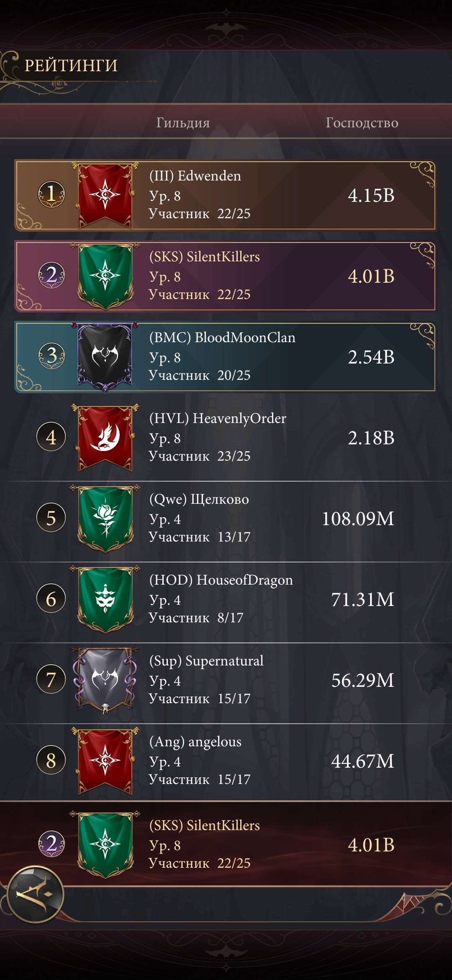This screenshot has width=452, height=980.
Task: Click the 108.09M dominance value
Action: click(358, 519)
